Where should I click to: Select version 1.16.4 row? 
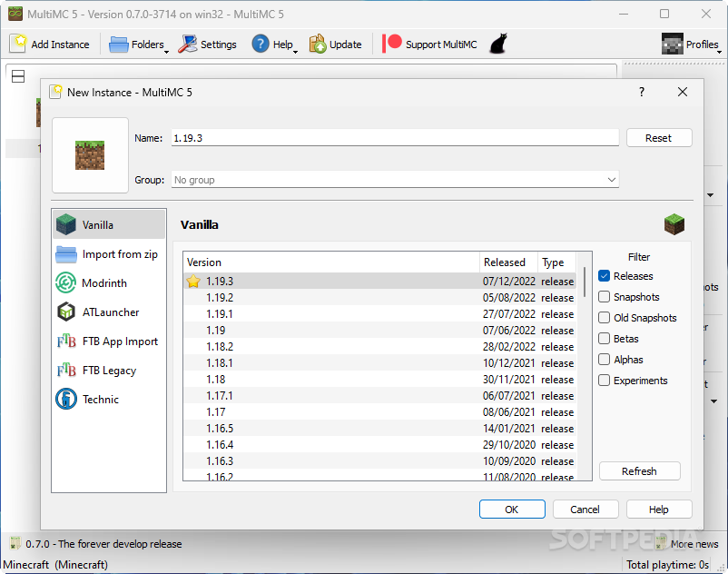pos(379,445)
